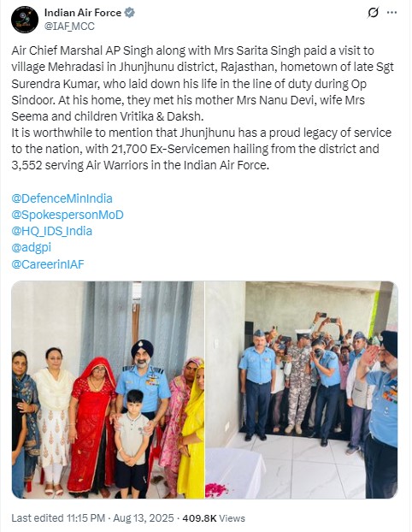Visit the @SpokespersonMoD mention

[x=68, y=215]
